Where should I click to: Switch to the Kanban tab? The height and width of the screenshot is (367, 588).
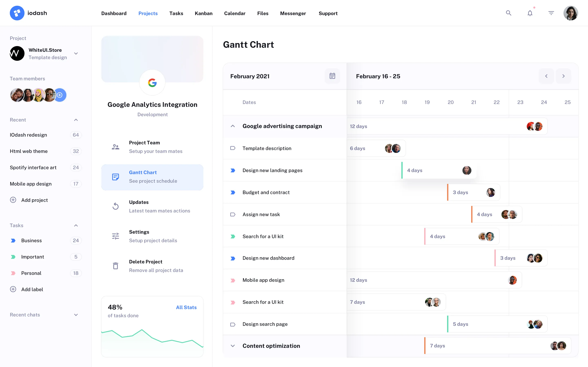[x=203, y=13]
